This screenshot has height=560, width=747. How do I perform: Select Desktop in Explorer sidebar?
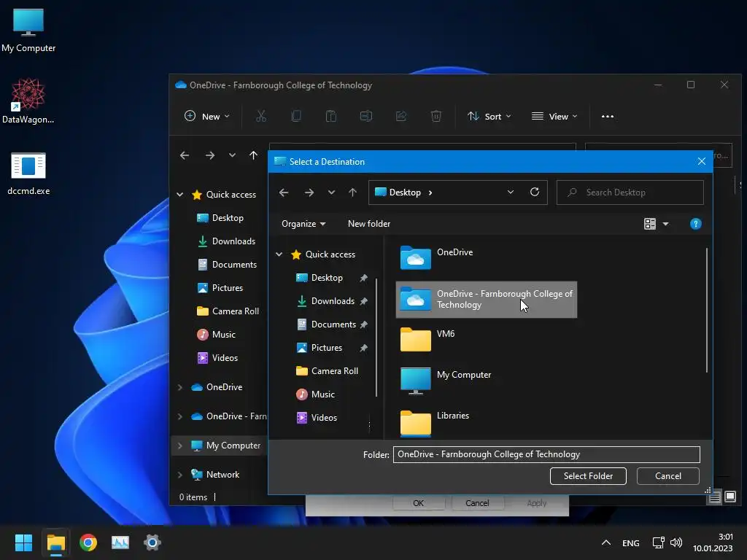pyautogui.click(x=228, y=217)
